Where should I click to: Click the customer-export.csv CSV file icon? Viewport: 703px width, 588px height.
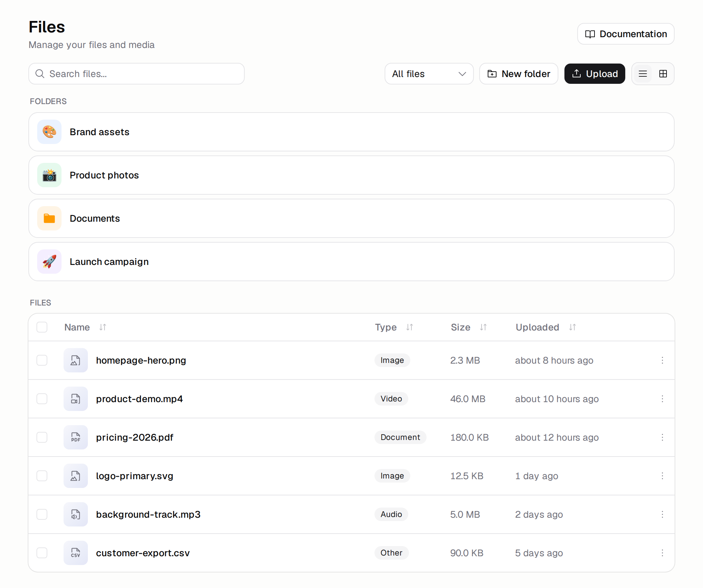pyautogui.click(x=76, y=553)
